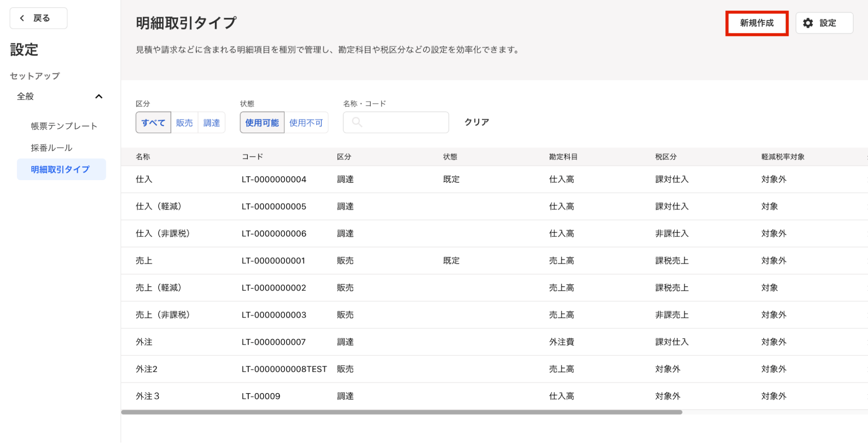Open the row named 外注
Screen dimensions: 868x443
point(495,342)
